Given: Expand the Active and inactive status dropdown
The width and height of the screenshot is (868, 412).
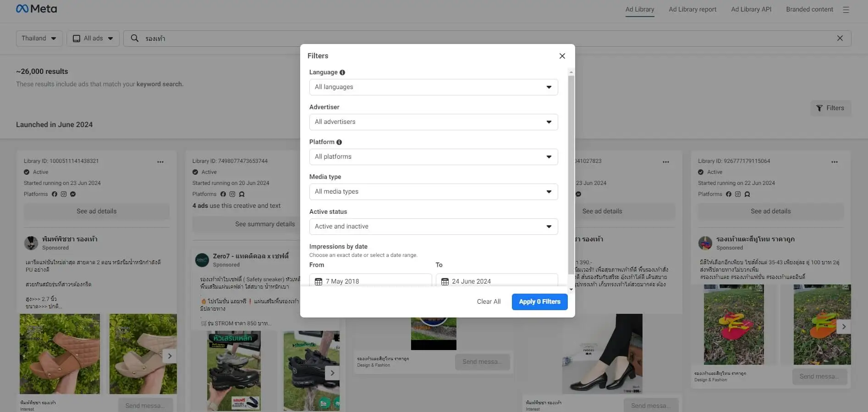Looking at the screenshot, I should (434, 227).
